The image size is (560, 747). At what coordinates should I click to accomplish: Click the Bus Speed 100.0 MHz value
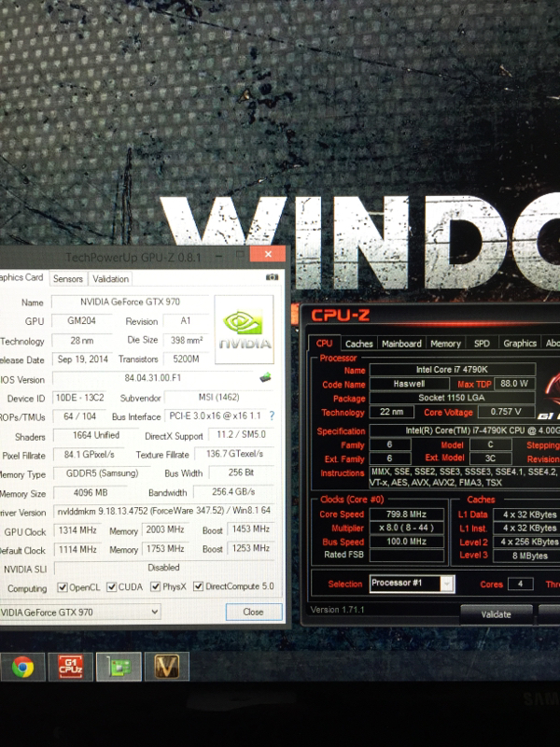pyautogui.click(x=406, y=542)
